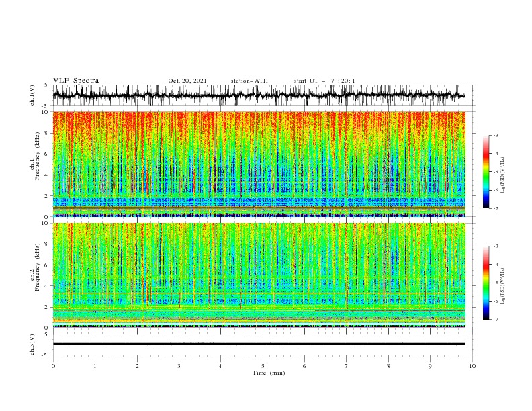Click the "4" tick on Time axis
532x411 pixels.
coord(220,366)
